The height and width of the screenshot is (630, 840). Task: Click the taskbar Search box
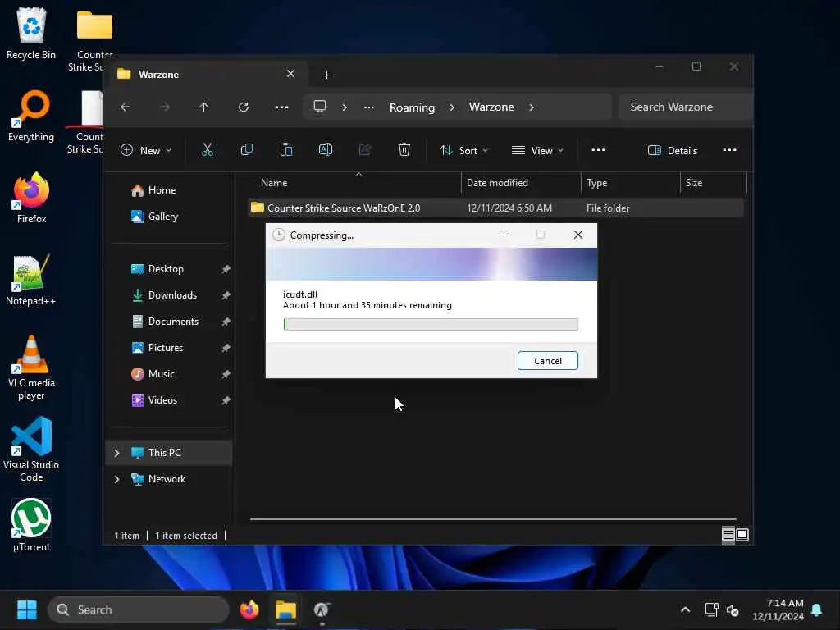[x=138, y=609]
